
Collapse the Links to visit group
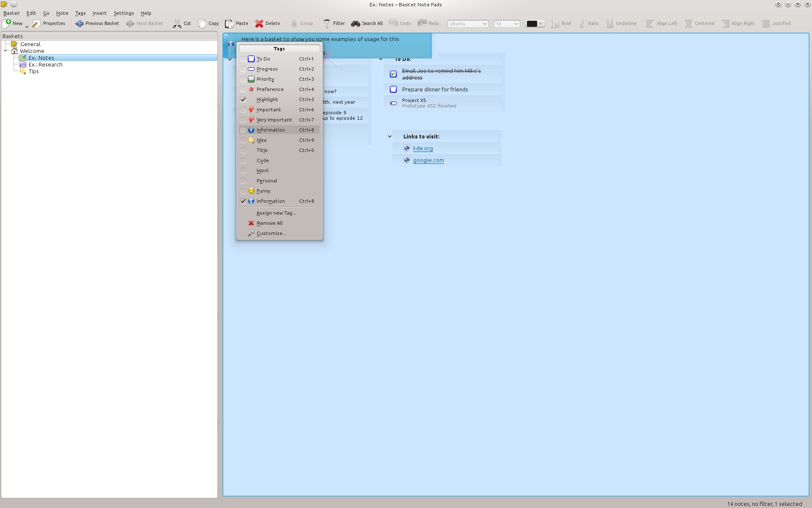390,136
